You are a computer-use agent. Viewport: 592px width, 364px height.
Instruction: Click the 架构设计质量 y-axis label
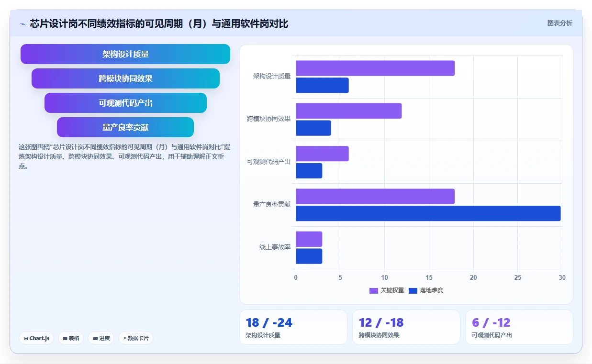point(272,76)
